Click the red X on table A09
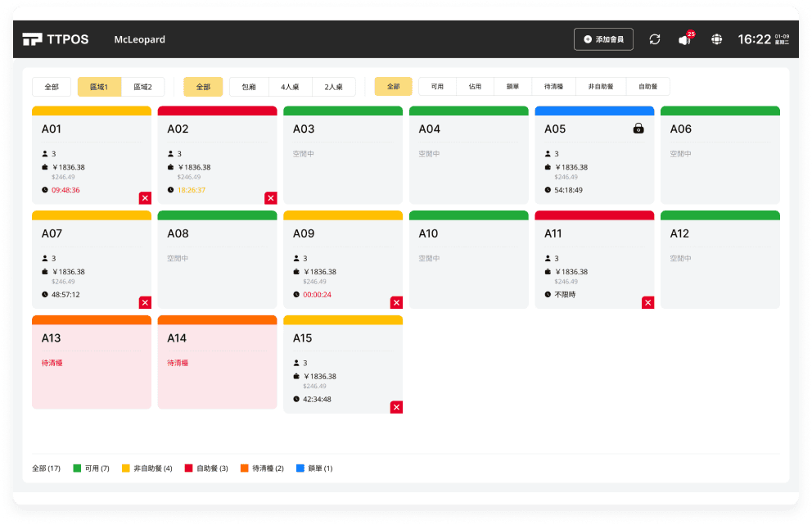812x525 pixels. coord(396,303)
